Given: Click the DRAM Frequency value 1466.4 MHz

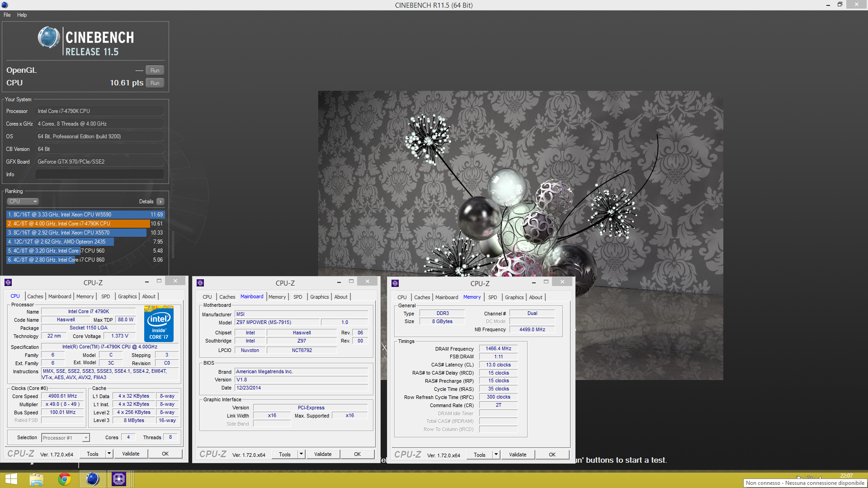Looking at the screenshot, I should (x=498, y=349).
